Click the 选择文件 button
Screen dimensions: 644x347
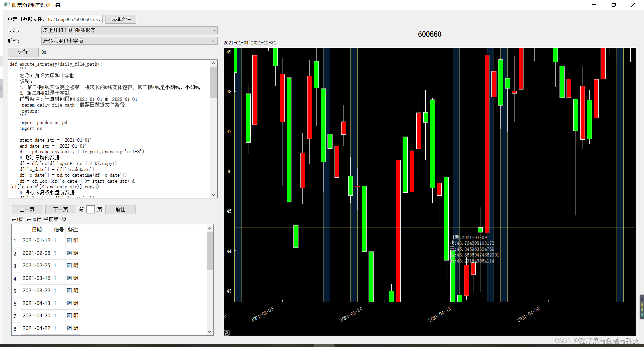tap(121, 19)
